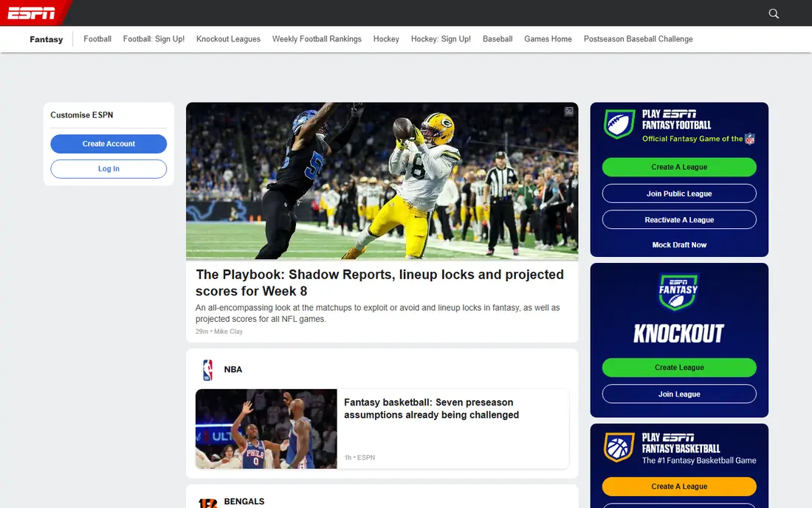
Task: Open the Football nav item
Action: [97, 39]
